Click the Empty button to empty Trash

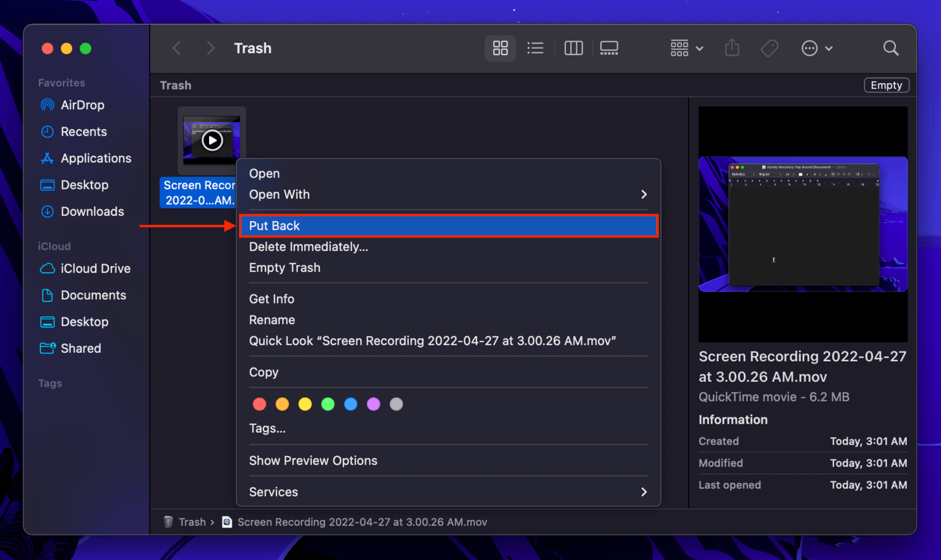[886, 86]
